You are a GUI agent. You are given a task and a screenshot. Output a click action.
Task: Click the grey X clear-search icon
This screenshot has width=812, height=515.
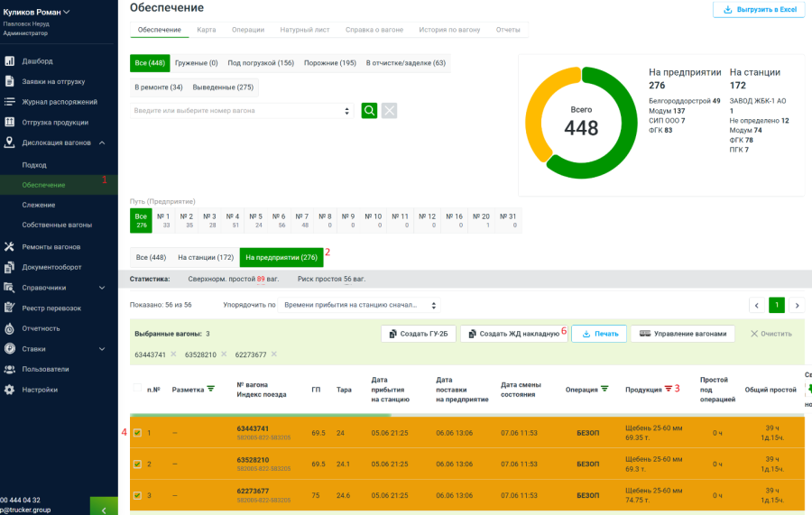(x=389, y=110)
